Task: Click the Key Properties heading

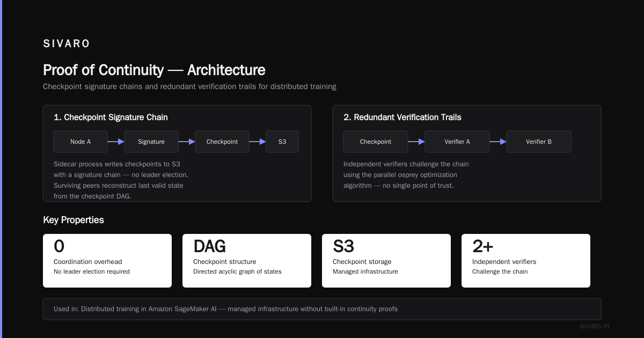Action: (x=74, y=220)
